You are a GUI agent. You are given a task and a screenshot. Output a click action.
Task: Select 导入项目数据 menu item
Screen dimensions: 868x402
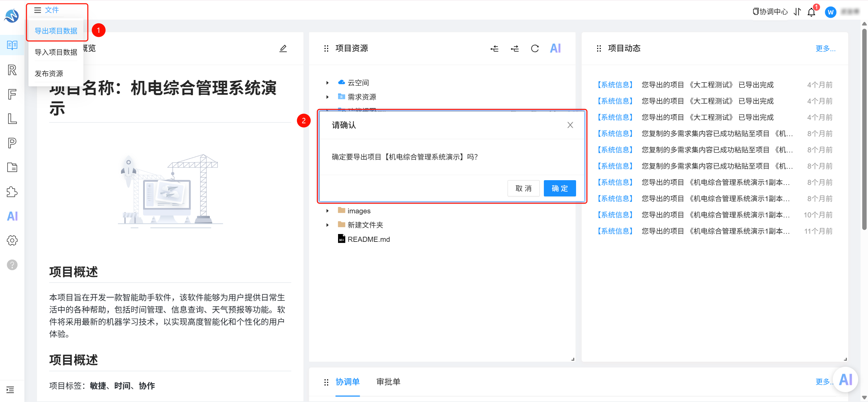pyautogui.click(x=56, y=52)
